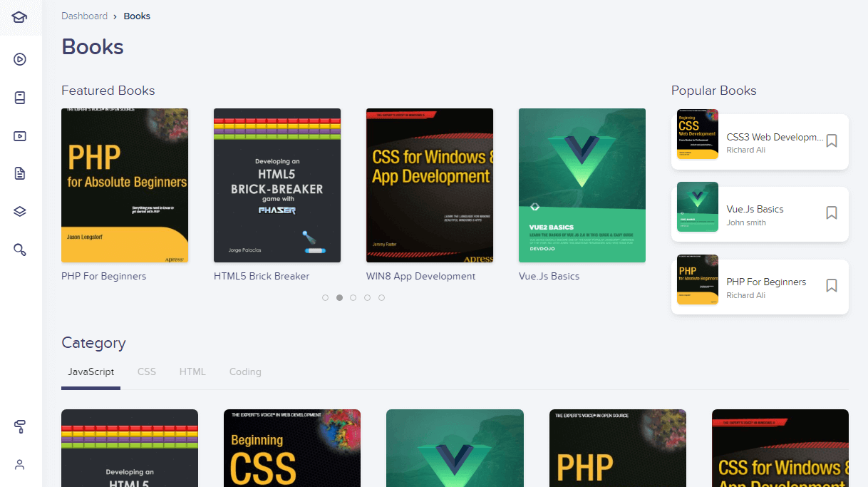The height and width of the screenshot is (487, 868).
Task: Select the video player sidebar icon
Action: (x=20, y=136)
